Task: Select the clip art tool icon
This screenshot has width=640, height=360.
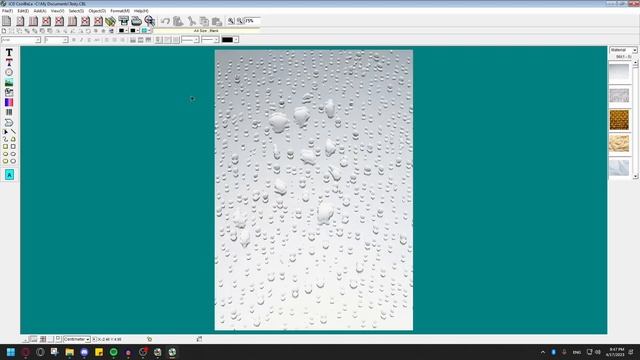Action: 9,92
